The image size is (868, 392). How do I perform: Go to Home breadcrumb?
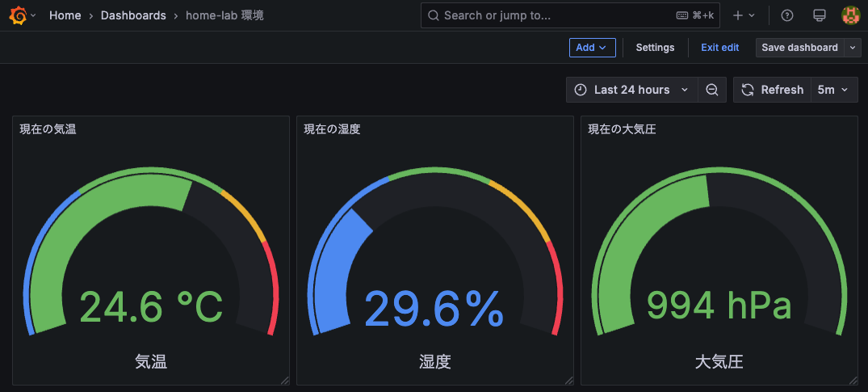[65, 15]
